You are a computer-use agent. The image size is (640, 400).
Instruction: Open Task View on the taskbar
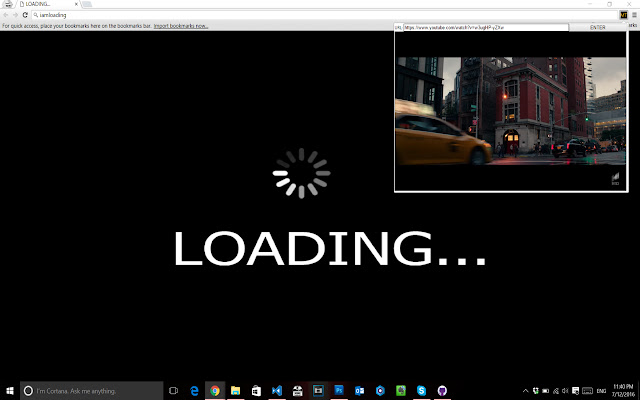173,391
